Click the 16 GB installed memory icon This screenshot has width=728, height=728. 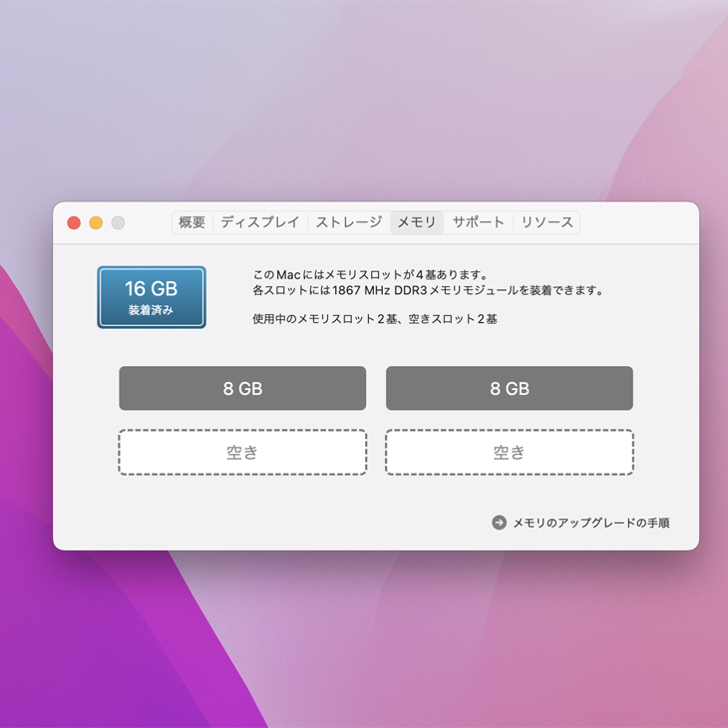[x=152, y=297]
